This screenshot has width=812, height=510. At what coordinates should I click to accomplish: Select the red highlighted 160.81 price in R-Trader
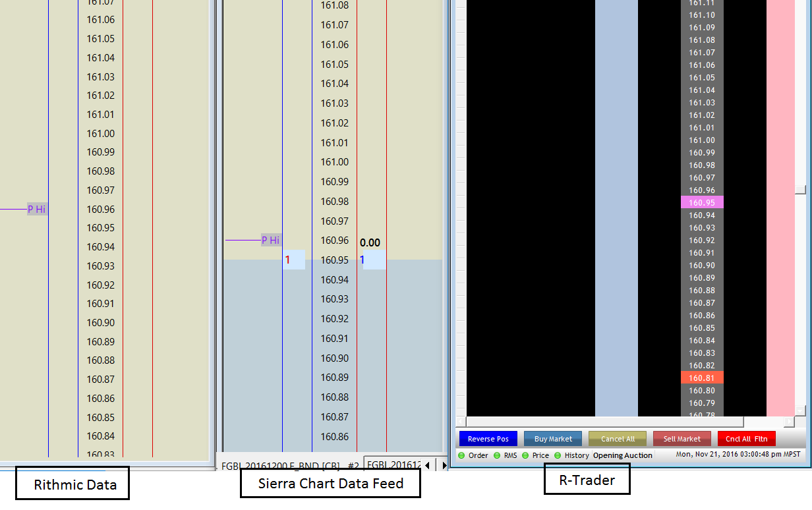[x=702, y=378]
